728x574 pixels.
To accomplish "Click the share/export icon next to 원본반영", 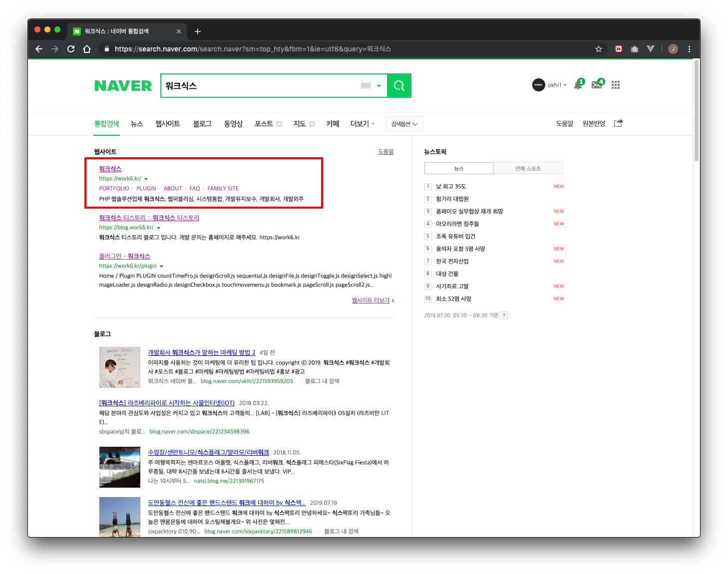I will pyautogui.click(x=618, y=123).
